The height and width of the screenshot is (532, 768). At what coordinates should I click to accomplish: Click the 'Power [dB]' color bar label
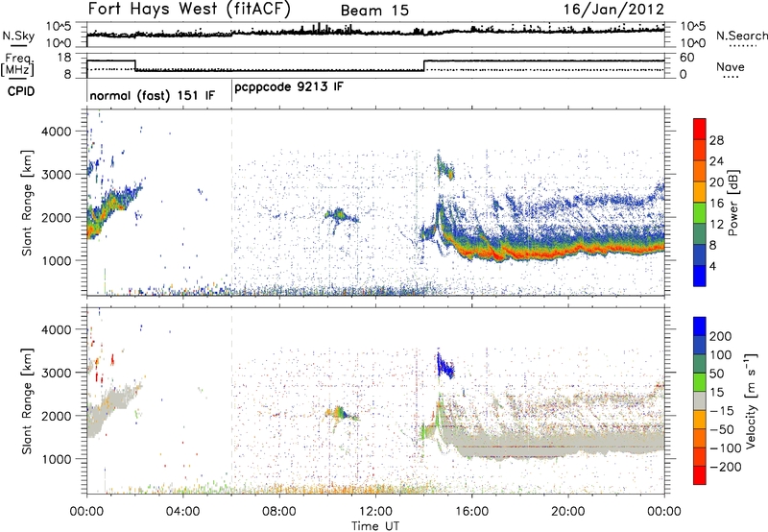point(733,203)
